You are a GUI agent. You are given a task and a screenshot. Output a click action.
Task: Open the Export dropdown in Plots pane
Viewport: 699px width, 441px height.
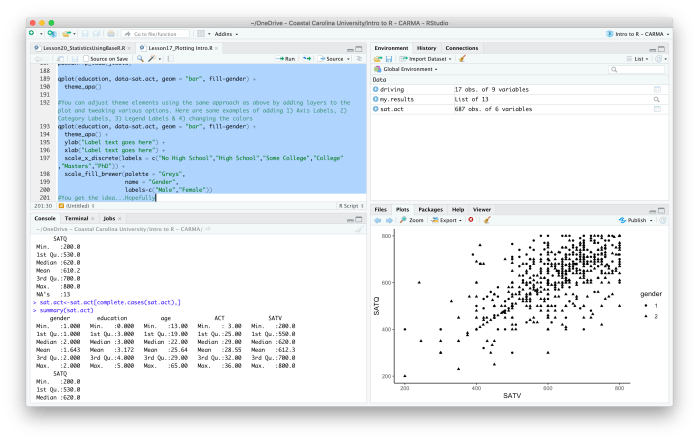(x=447, y=219)
